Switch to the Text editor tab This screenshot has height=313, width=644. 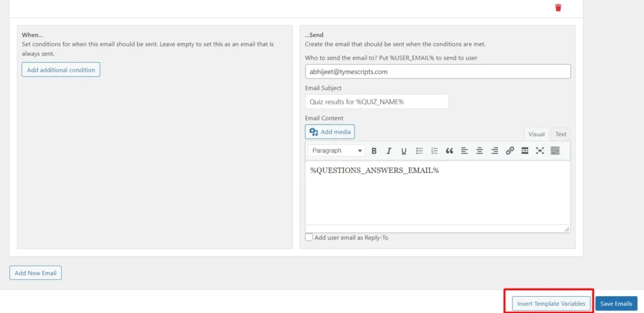[x=560, y=134]
